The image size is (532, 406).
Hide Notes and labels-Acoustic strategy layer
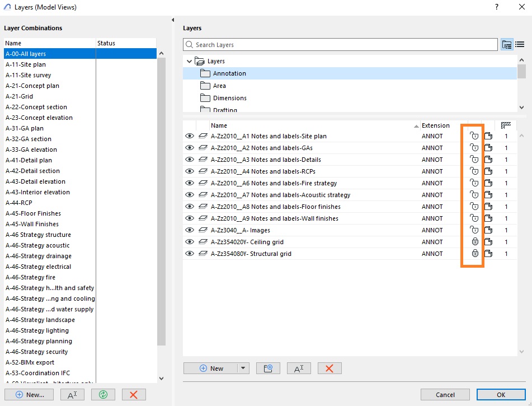coord(190,195)
